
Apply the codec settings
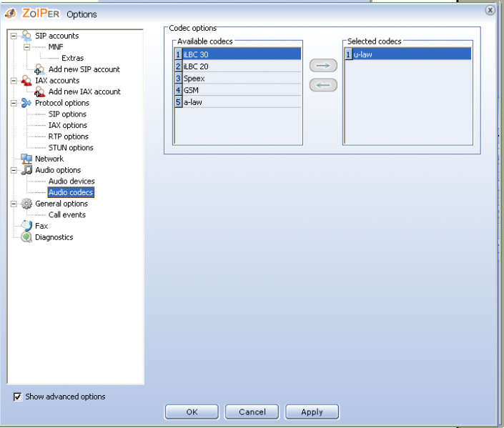pos(312,412)
